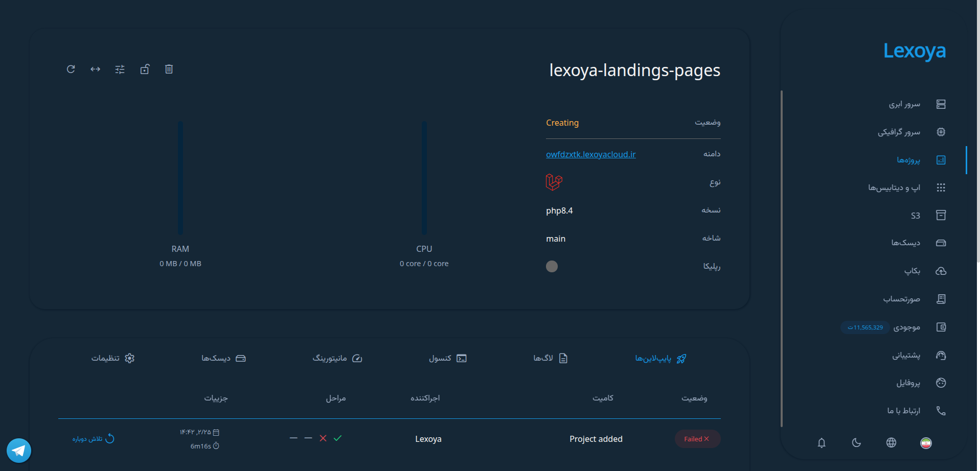Click the php8.4 version text

559,210
